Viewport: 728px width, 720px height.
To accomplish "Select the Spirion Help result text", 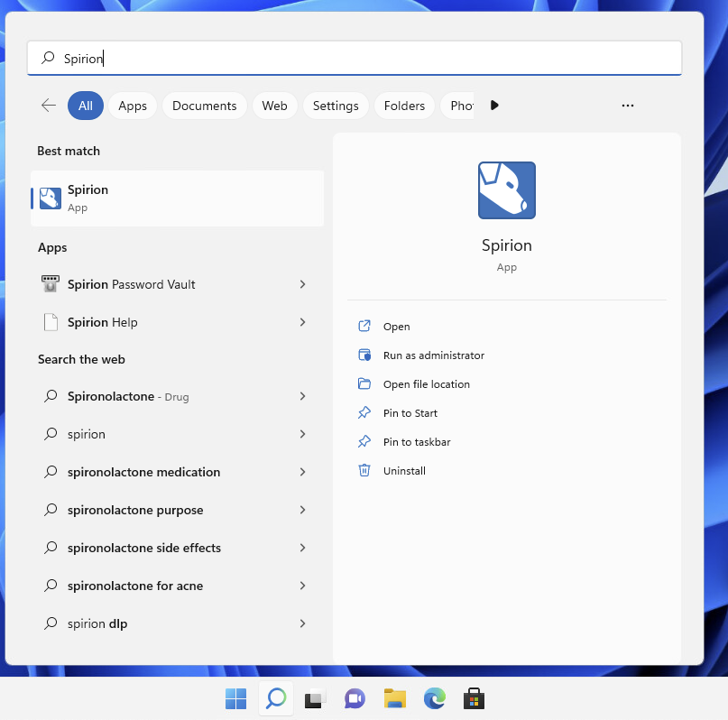I will [x=102, y=322].
